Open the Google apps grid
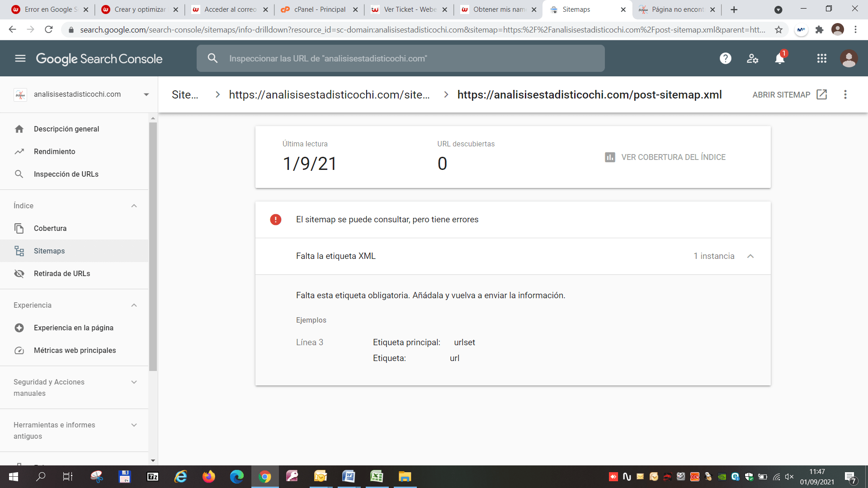Viewport: 868px width, 488px height. click(x=822, y=58)
